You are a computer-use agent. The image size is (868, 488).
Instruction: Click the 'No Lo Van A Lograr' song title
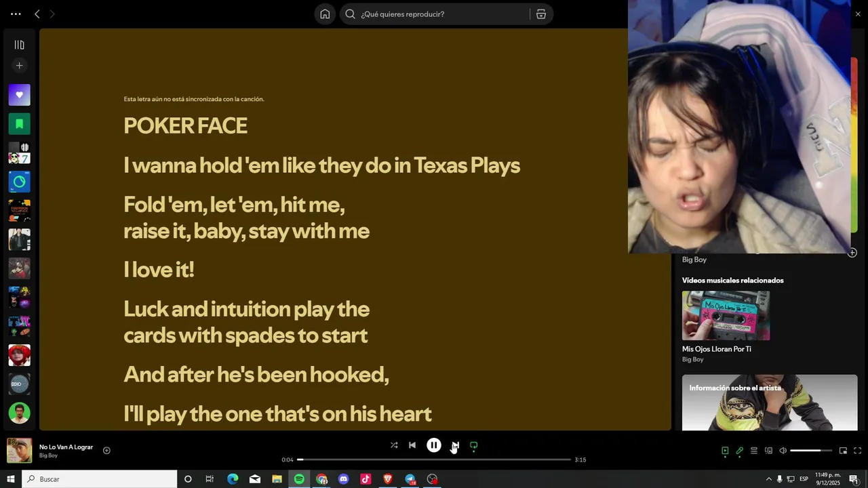click(66, 447)
